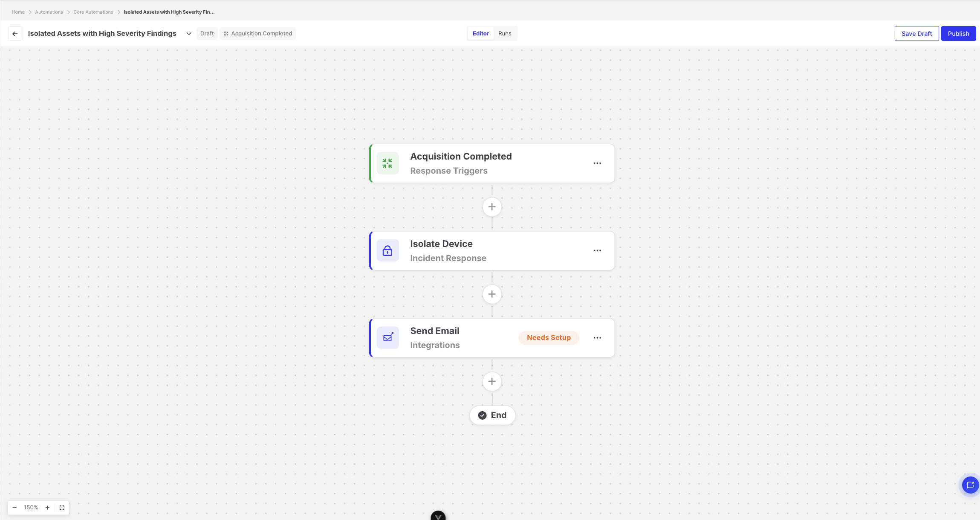Screen dimensions: 980x520
Task: Click the Isolate Device lock icon
Action: tap(387, 251)
